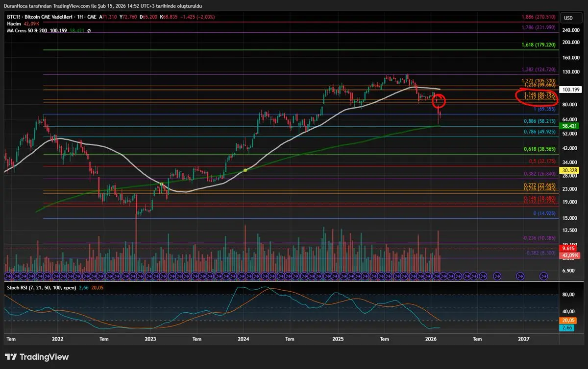The image size is (588, 369).
Task: Select the 0,382 (26.840) Fibonacci level label
Action: pyautogui.click(x=539, y=174)
